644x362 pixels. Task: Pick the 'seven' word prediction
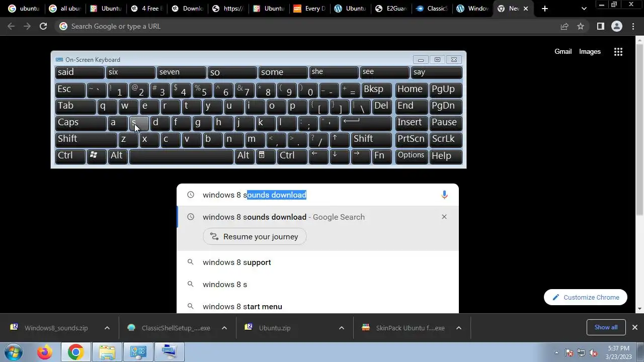(181, 72)
